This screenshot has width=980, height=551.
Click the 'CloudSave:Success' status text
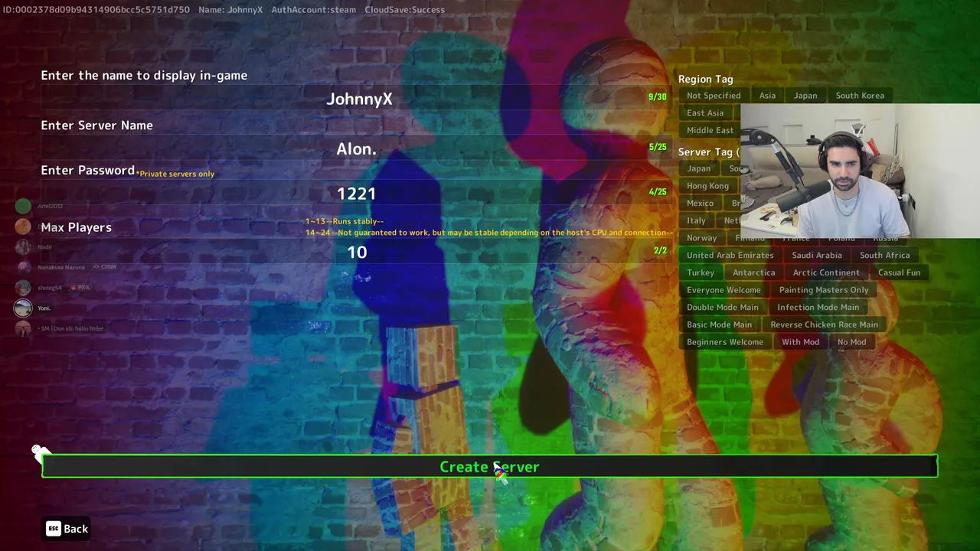pyautogui.click(x=404, y=10)
